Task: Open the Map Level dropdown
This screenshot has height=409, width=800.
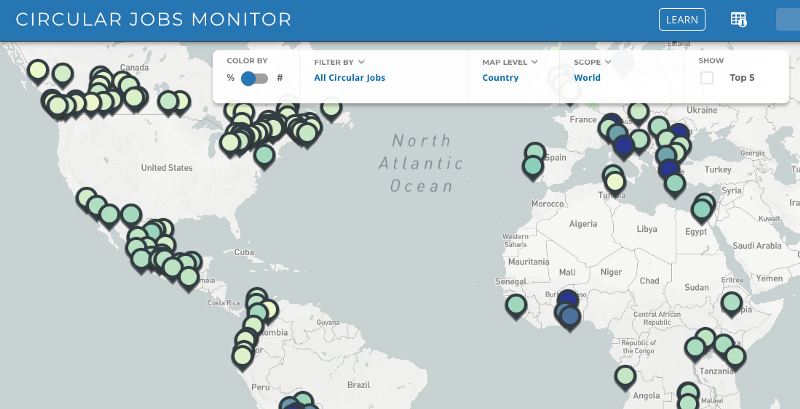Action: [510, 61]
